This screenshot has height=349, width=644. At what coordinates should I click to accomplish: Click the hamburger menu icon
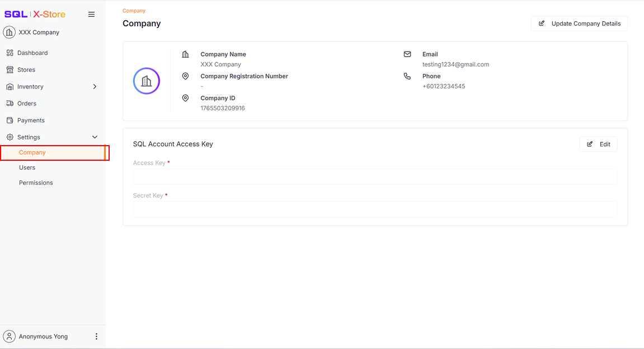coord(91,15)
